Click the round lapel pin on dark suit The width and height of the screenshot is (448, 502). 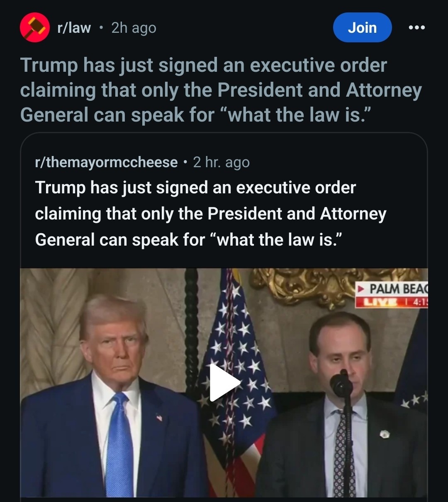[385, 434]
